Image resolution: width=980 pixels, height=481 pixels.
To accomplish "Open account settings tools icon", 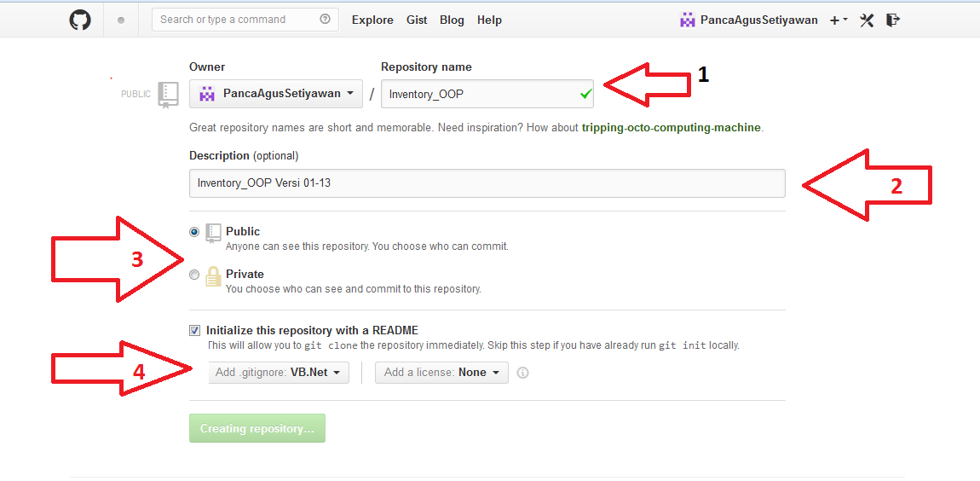I will [x=867, y=20].
